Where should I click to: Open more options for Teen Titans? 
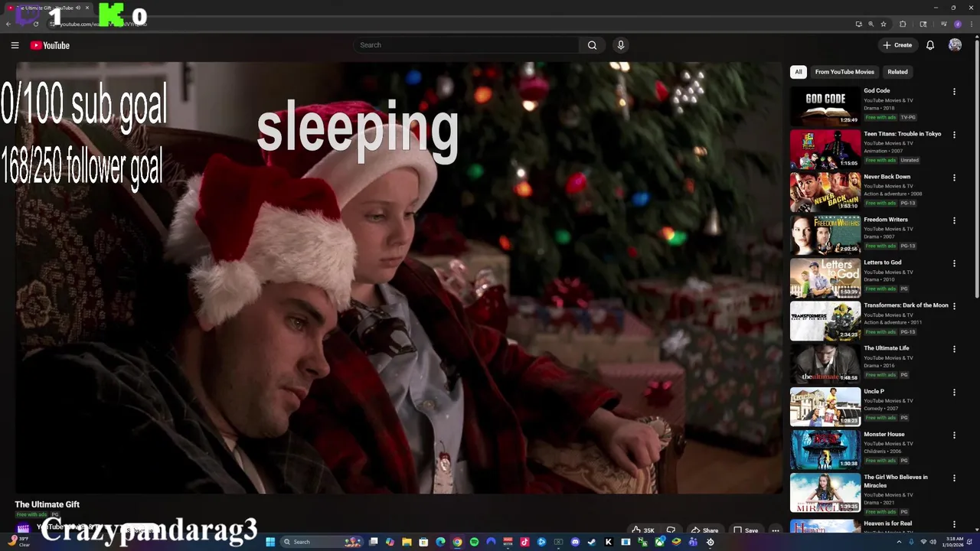(x=954, y=135)
